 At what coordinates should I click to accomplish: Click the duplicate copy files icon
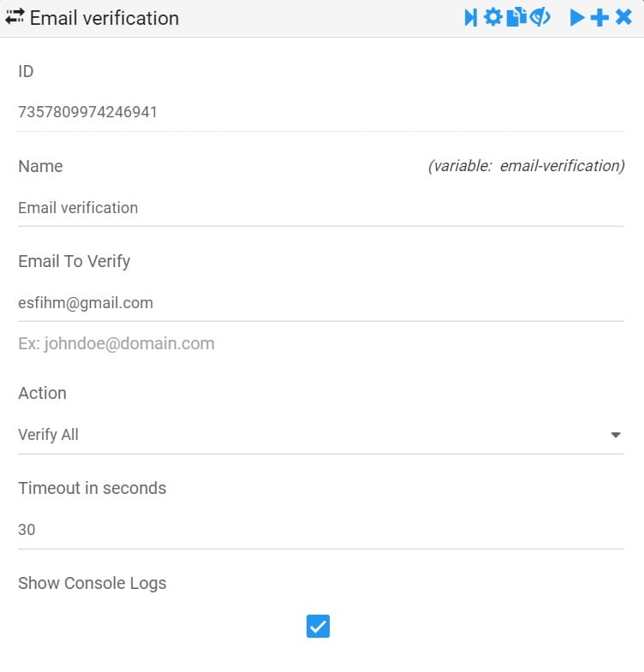[x=516, y=18]
